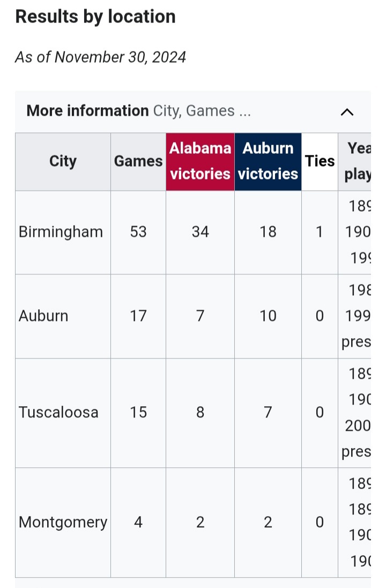Viewport: 386px width, 588px height.
Task: Click Montgomery's 4 games cell
Action: (x=138, y=523)
